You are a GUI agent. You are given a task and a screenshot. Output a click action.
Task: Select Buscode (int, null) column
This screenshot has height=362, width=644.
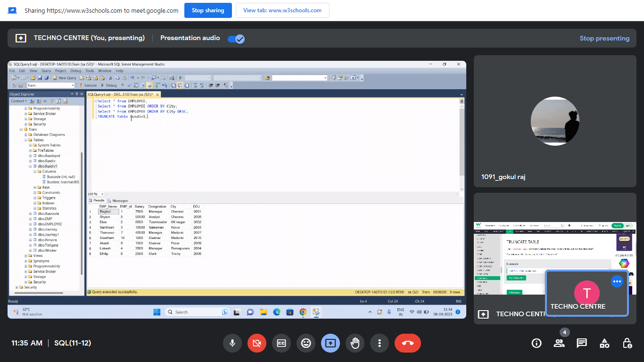pos(61,177)
